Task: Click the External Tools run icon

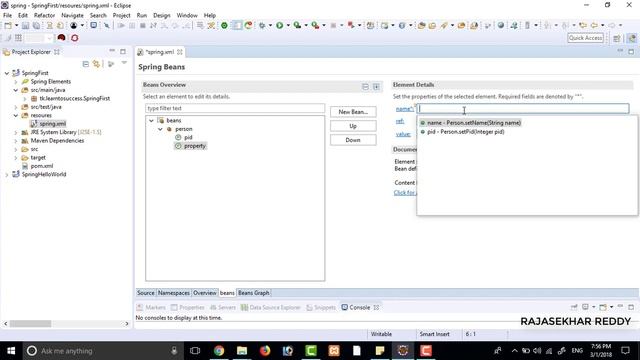Action: [x=315, y=25]
